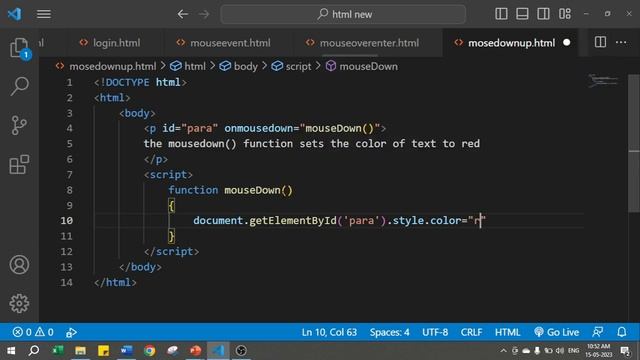640x360 pixels.
Task: Open the Accounts menu
Action: click(x=19, y=264)
